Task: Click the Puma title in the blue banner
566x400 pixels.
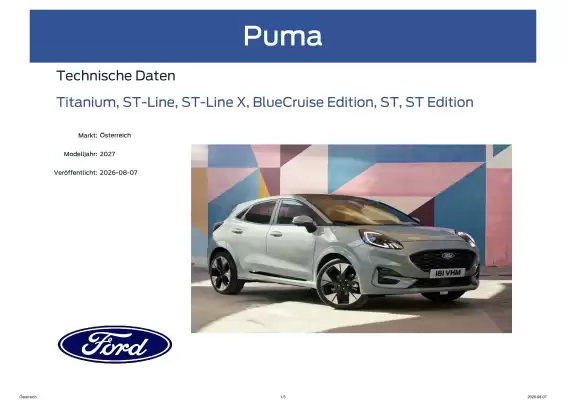Action: click(283, 36)
